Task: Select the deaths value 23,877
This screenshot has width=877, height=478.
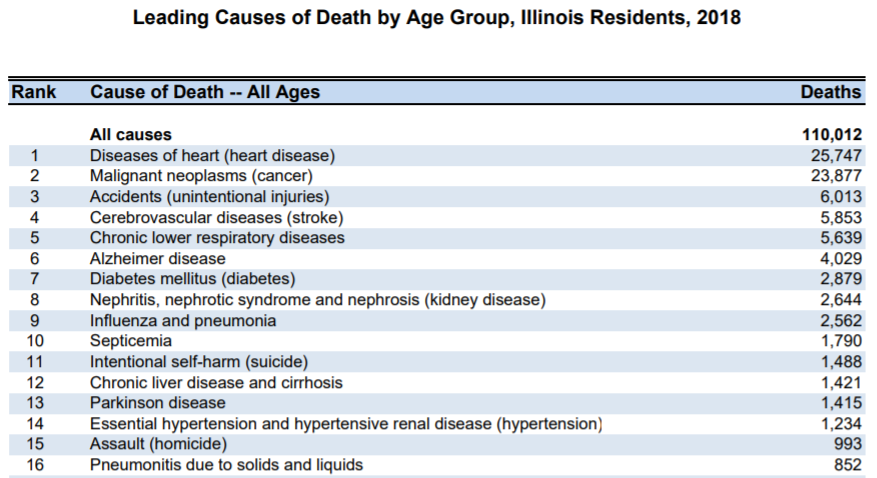Action: (x=836, y=176)
